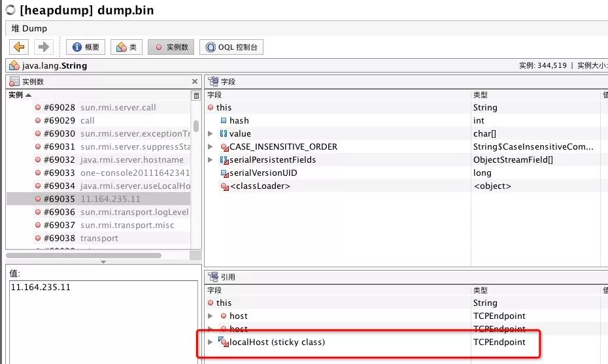608x364 pixels.
Task: Select instance #69032 java.rmi.server.hostname
Action: 99,159
